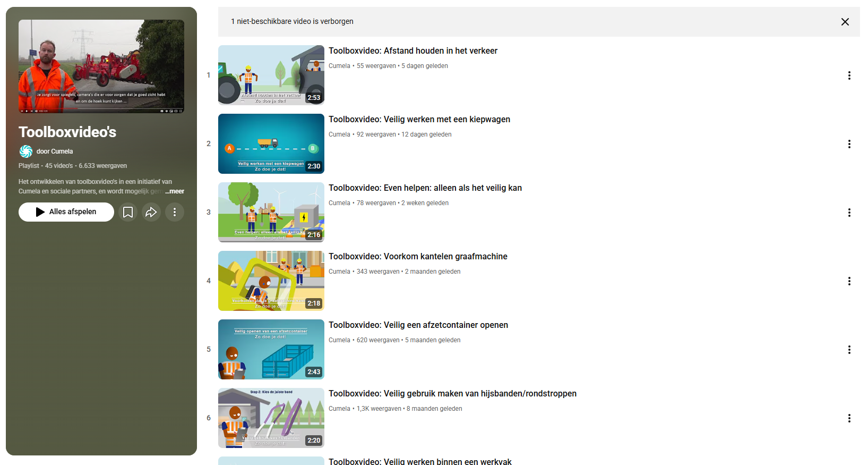Viewport: 868px width, 465px height.
Task: Expand the playlist description with ...meer
Action: (175, 191)
